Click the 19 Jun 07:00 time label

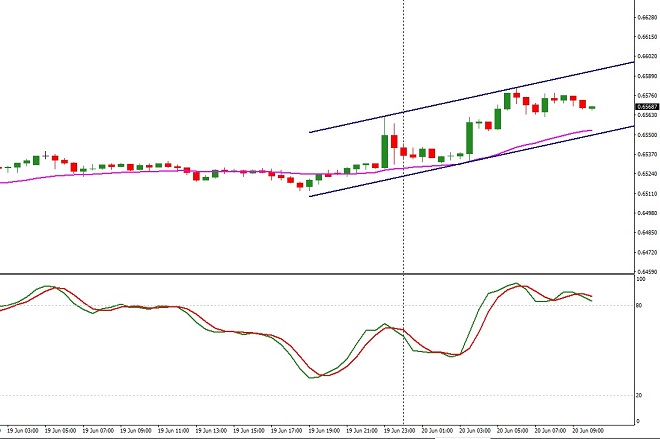(x=98, y=431)
